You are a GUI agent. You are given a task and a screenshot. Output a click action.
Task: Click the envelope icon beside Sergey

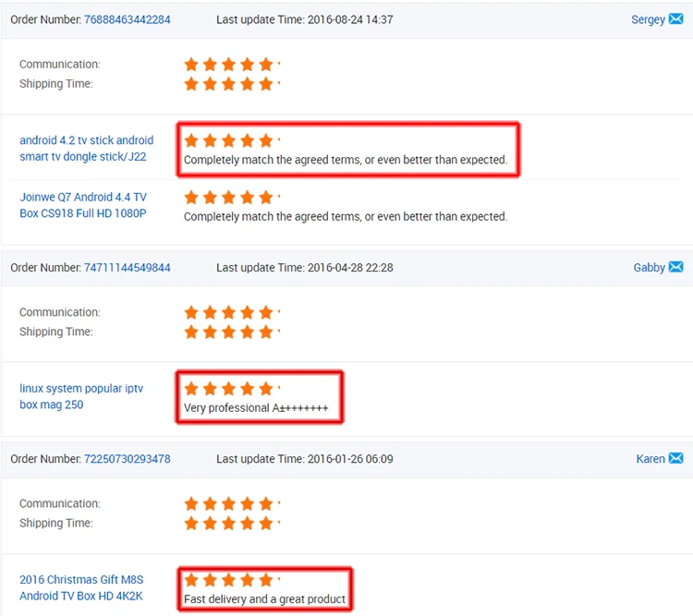[675, 19]
